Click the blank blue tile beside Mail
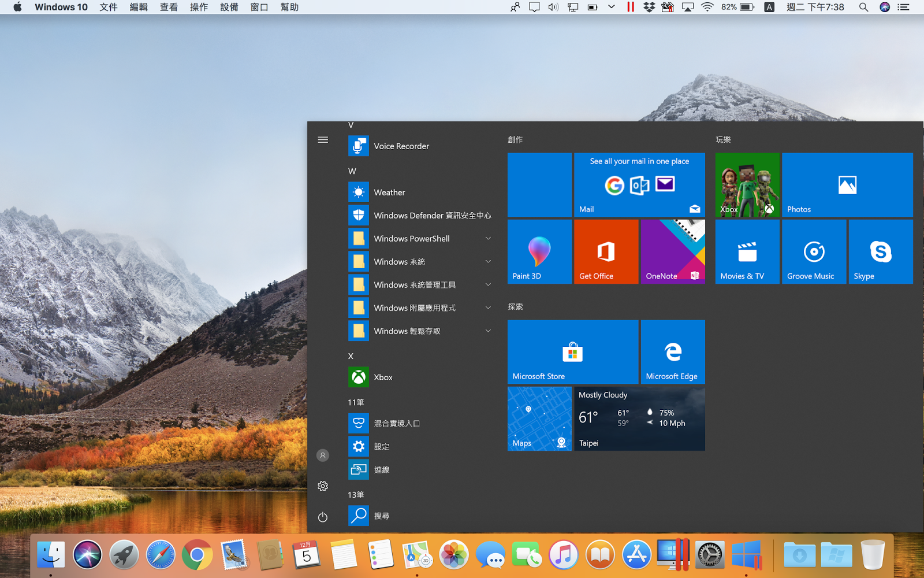Image resolution: width=924 pixels, height=578 pixels. coord(539,185)
